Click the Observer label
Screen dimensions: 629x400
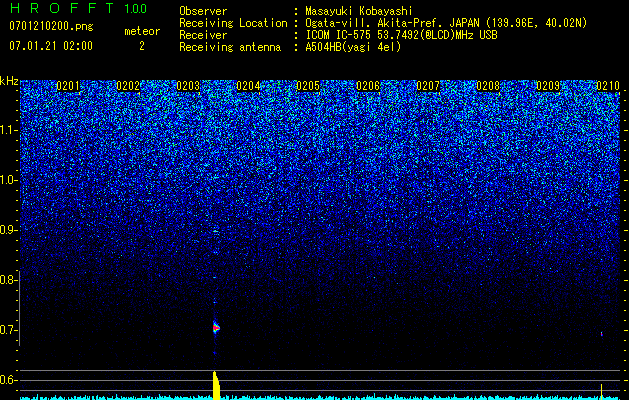point(203,11)
